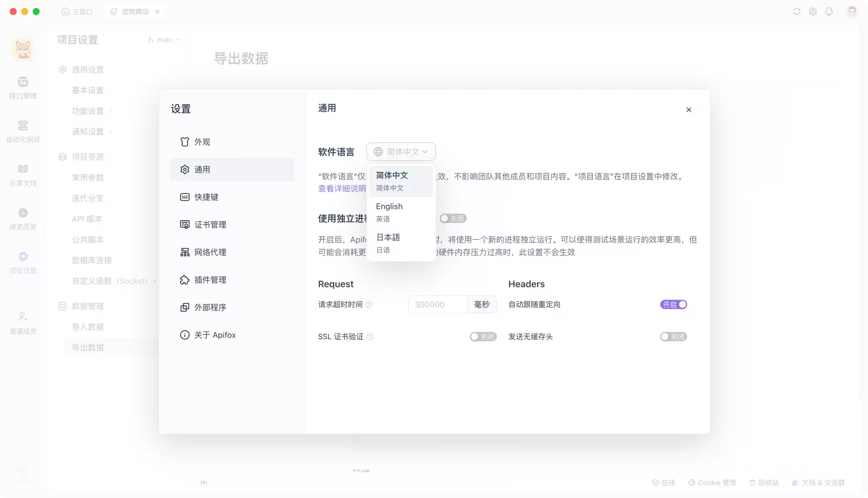Switch to the 主窗口 home tab

tap(77, 12)
